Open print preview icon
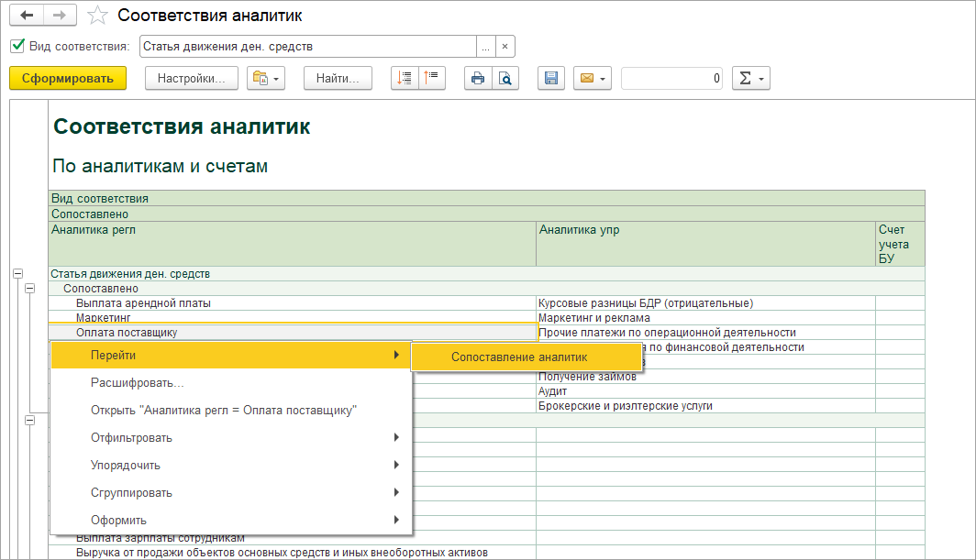976x560 pixels. [505, 79]
